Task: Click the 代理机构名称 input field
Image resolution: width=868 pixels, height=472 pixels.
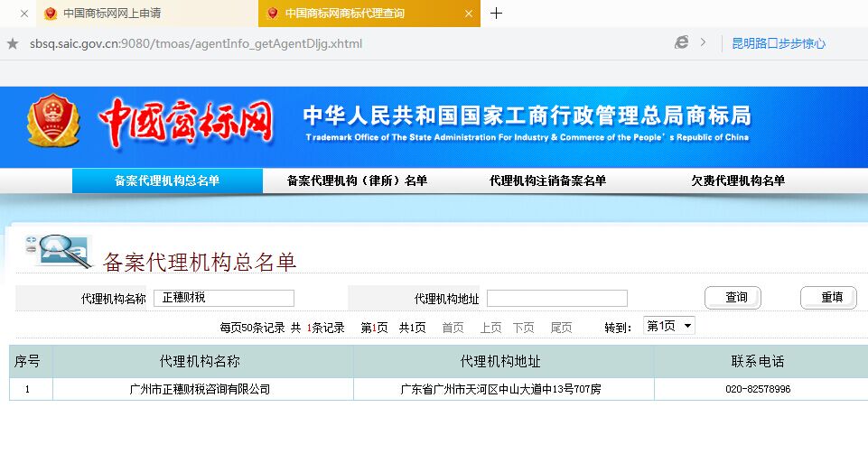Action: [x=224, y=298]
